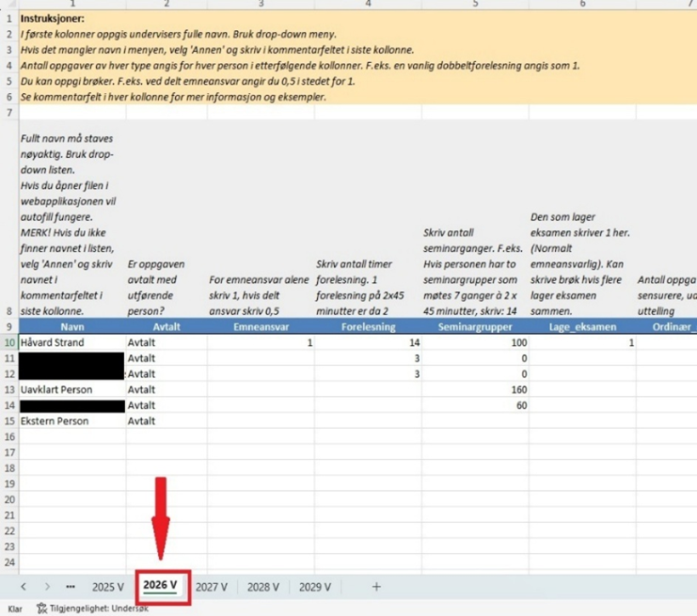The width and height of the screenshot is (697, 616).
Task: Click the 'Forelesning' header cell
Action: tap(368, 326)
